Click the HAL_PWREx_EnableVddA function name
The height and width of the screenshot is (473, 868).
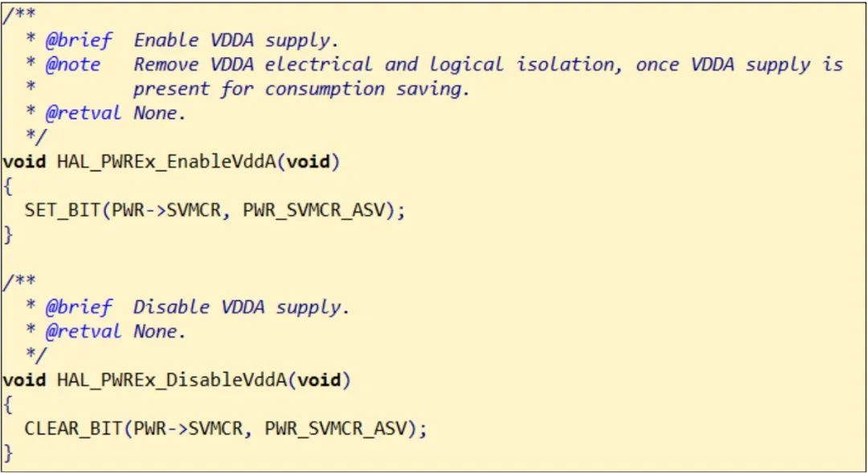[x=166, y=162]
